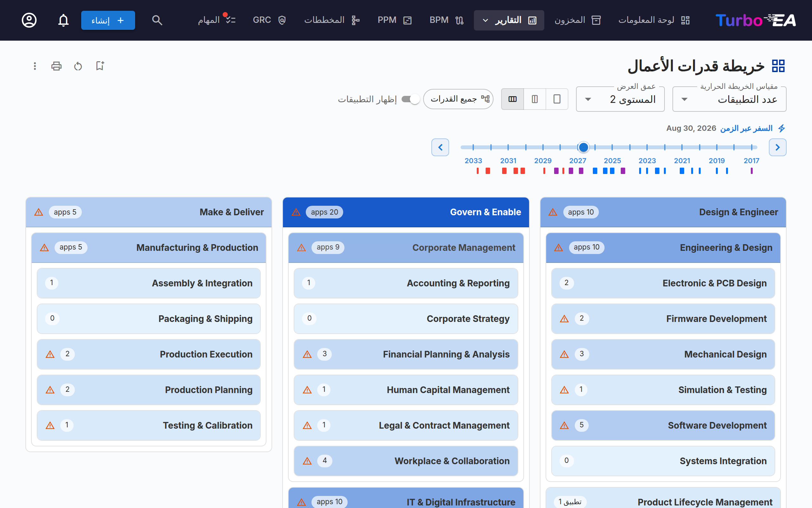The image size is (812, 508).
Task: Save report view with bookmark icon
Action: (x=100, y=66)
